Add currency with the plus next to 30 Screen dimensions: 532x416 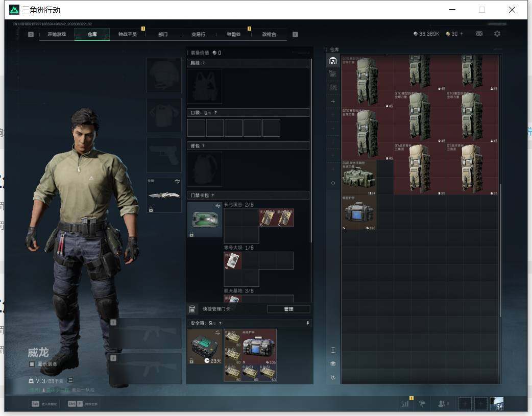(462, 34)
